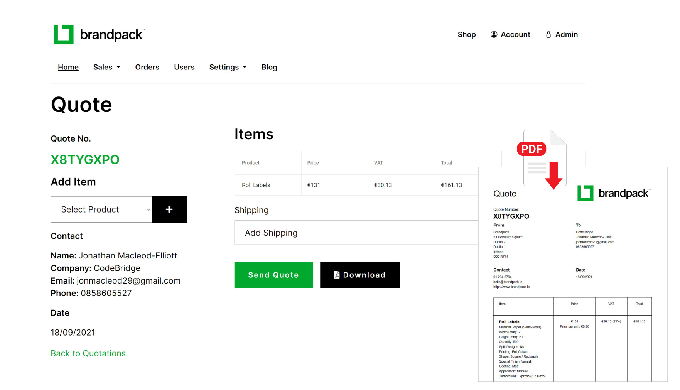Screen dimensions: 680x390
Task: Follow the Back to Quotations link
Action: tap(88, 353)
